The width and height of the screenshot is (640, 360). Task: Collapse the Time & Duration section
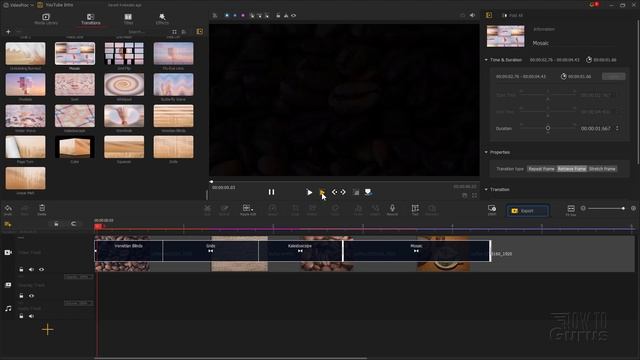(486, 60)
